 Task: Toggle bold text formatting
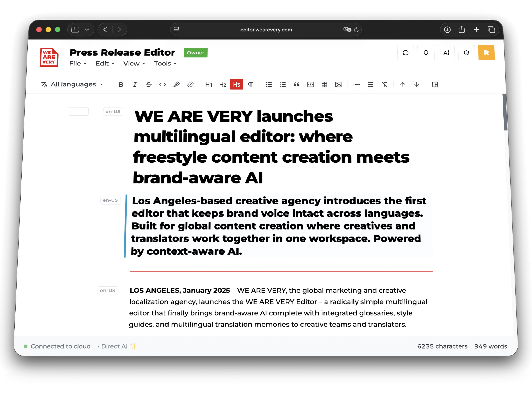pyautogui.click(x=121, y=84)
